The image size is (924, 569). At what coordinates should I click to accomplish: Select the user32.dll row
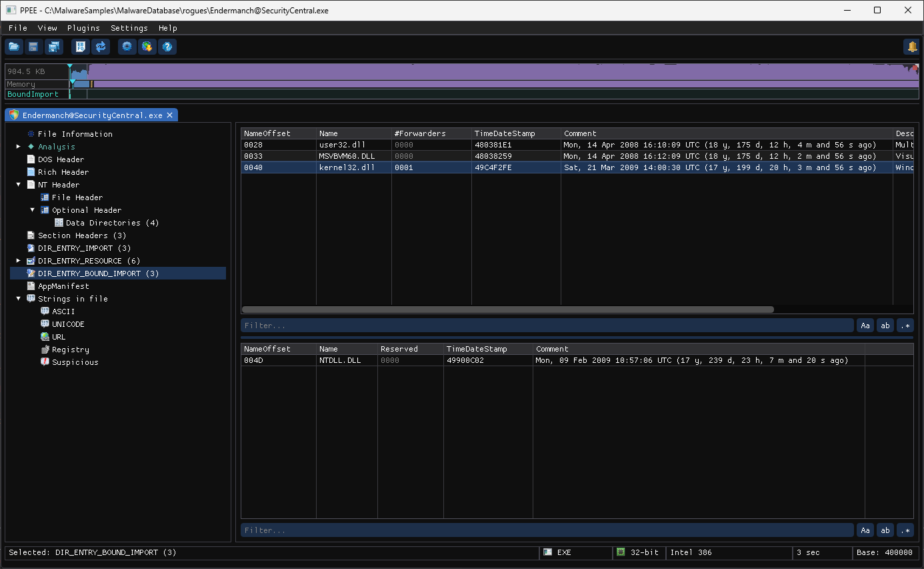(577, 145)
